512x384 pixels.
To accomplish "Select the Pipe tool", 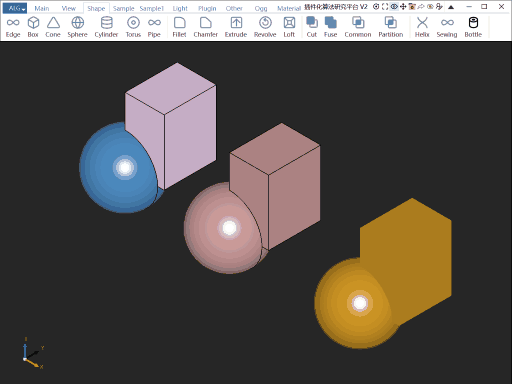I will pos(154,27).
